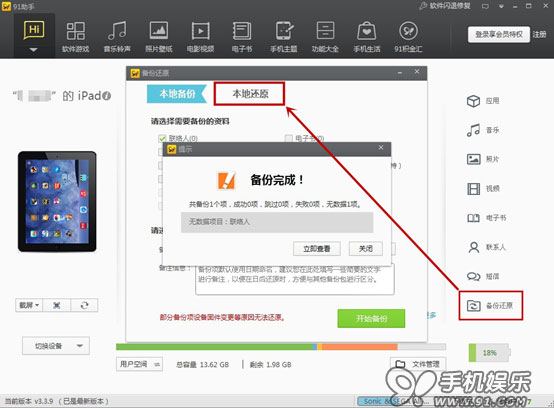Click the 18% battery indicator

pyautogui.click(x=490, y=353)
